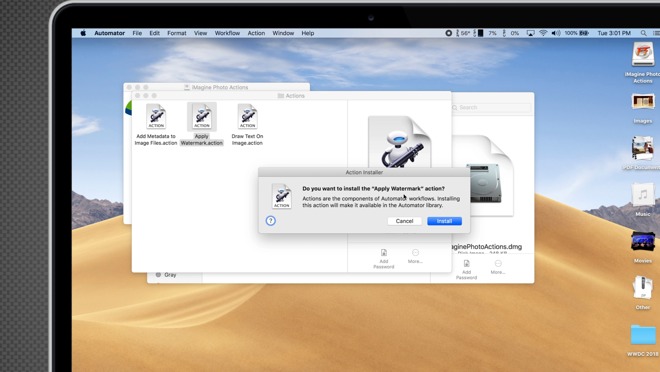Click the disk image preview thumbnail
660x372 pixels.
[484, 176]
